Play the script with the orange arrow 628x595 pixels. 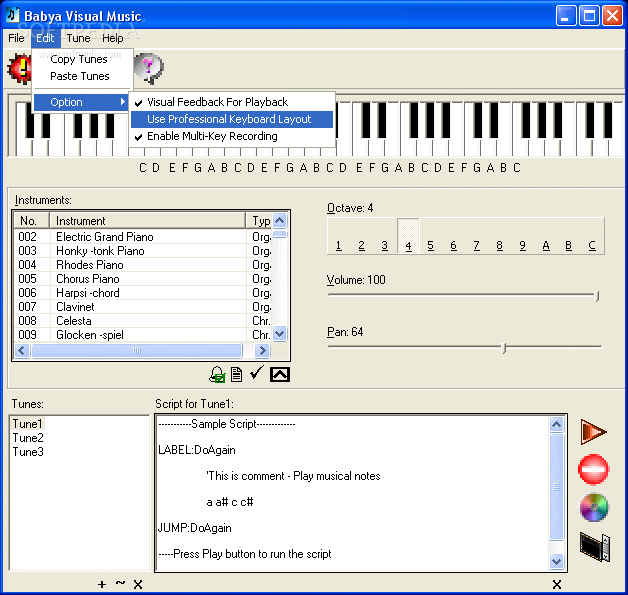[x=594, y=432]
